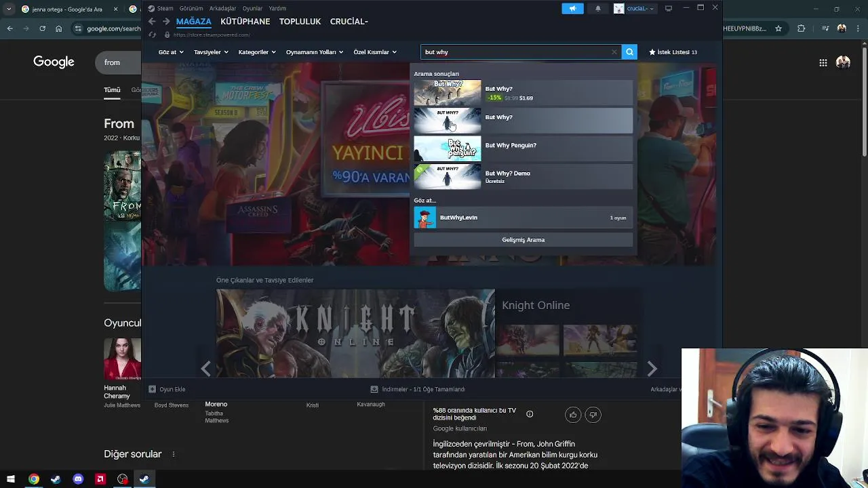Image resolution: width=868 pixels, height=488 pixels.
Task: Open Chrome media control icon
Action: [825, 28]
